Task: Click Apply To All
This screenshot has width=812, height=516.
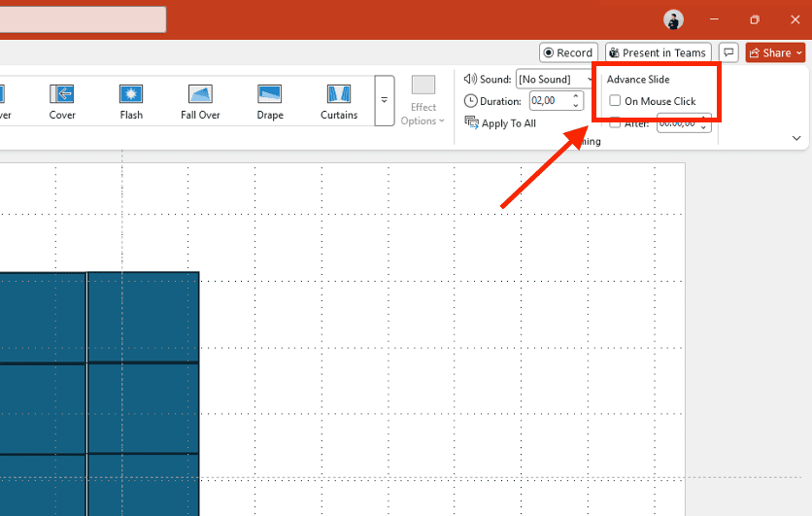Action: click(500, 123)
